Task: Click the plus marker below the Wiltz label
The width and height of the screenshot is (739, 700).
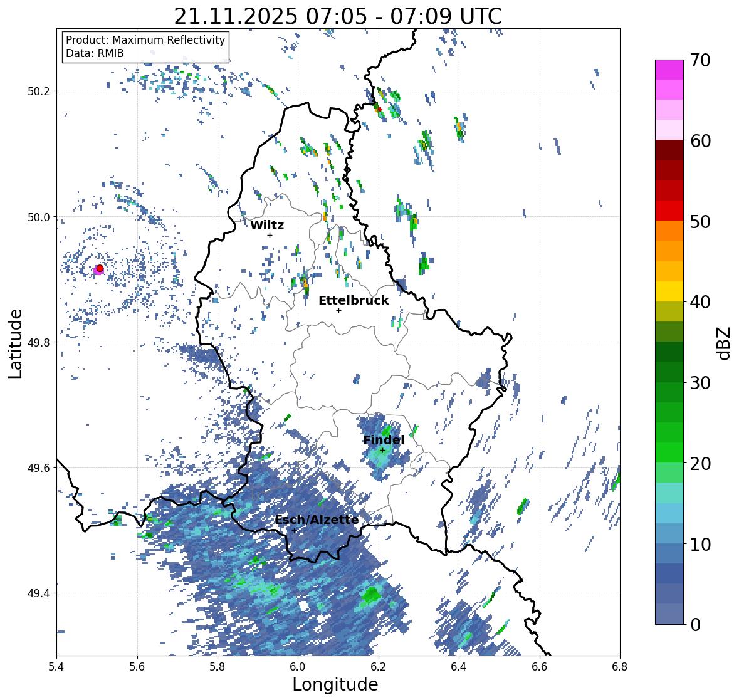Action: point(270,235)
